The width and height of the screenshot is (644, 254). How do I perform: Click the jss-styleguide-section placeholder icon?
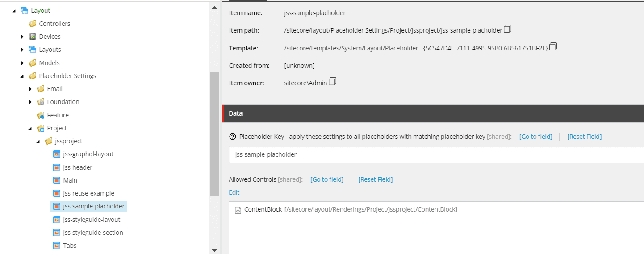[57, 233]
